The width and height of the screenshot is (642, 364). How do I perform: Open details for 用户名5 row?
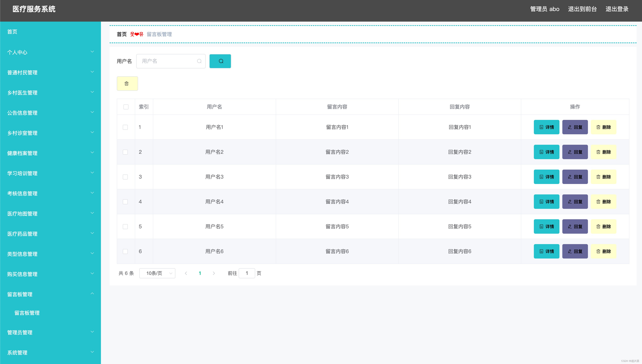point(546,226)
